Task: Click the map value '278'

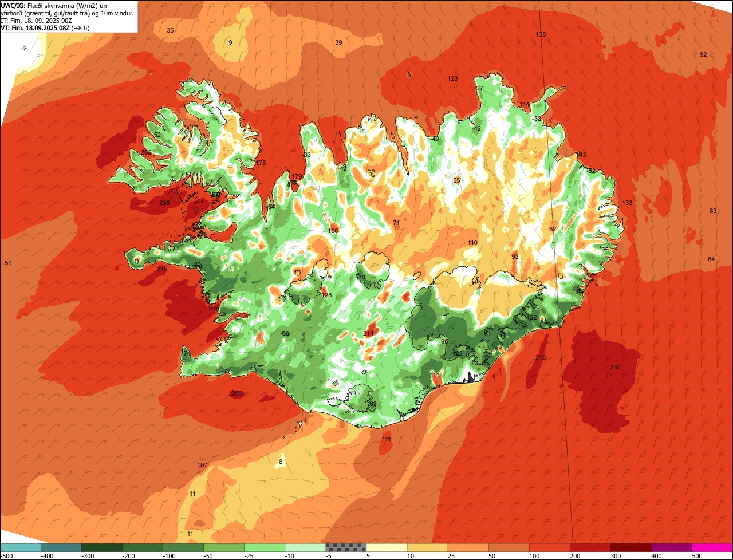Action: [x=214, y=309]
